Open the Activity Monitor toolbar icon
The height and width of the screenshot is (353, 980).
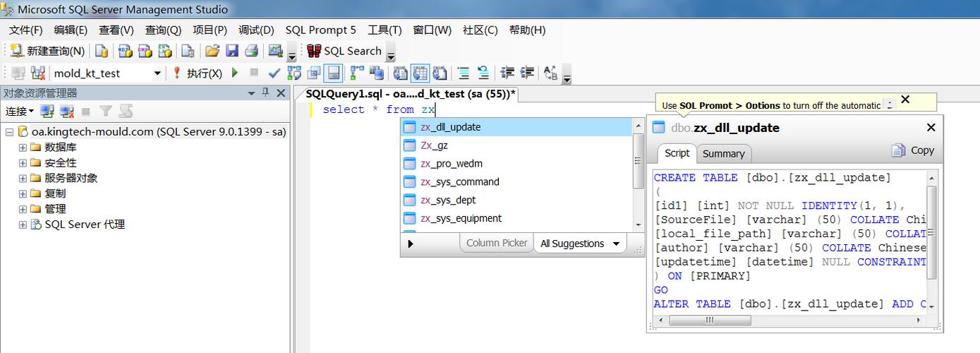pos(276,51)
